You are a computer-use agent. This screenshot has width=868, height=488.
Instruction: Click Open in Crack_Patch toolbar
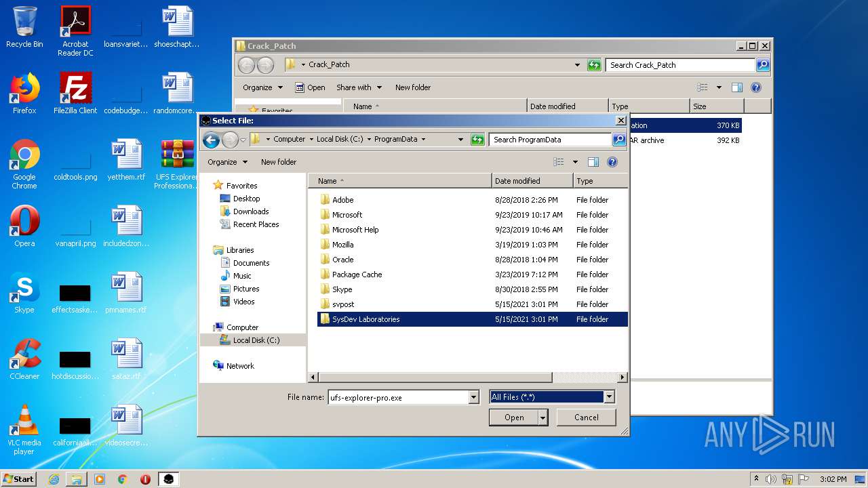click(310, 87)
